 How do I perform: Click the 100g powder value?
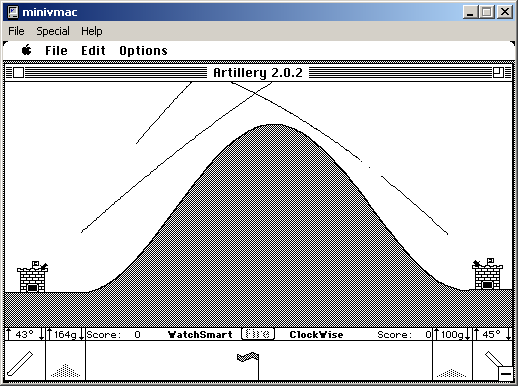click(452, 334)
